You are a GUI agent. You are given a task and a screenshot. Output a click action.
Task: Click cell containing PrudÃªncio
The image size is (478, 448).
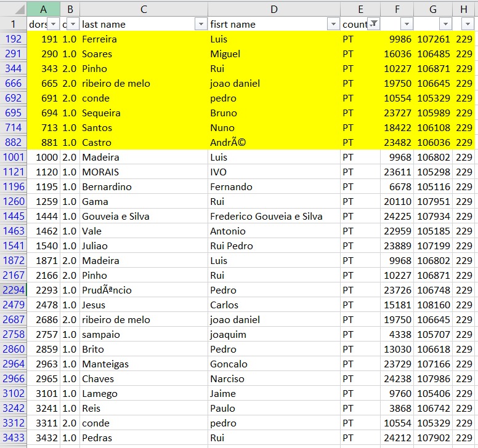[144, 290]
